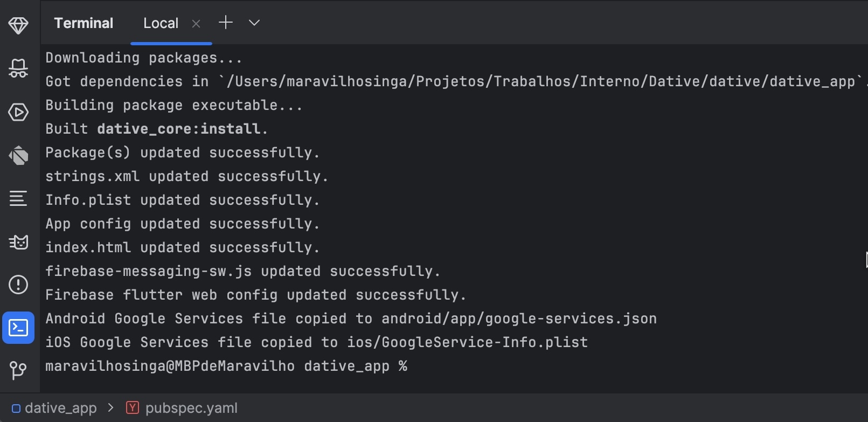
Task: Show the Problems panel exclamation icon
Action: (x=18, y=285)
